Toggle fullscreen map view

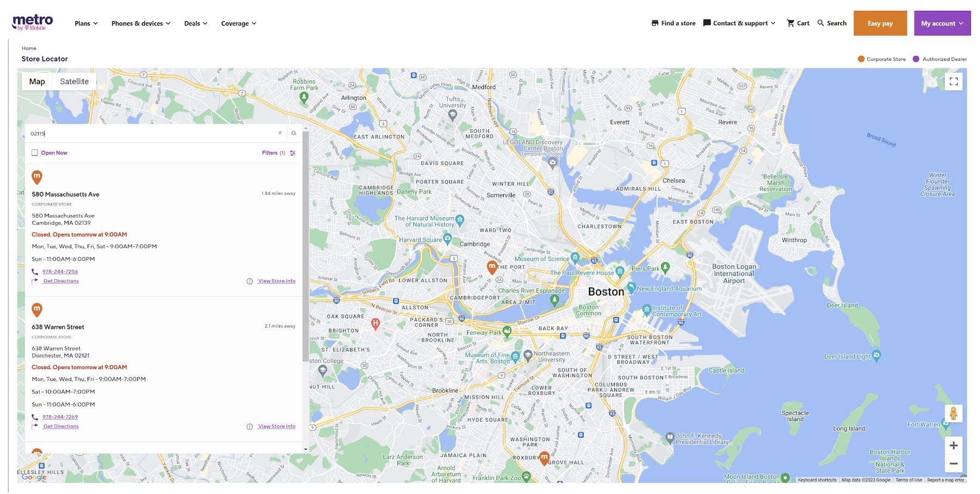point(953,82)
